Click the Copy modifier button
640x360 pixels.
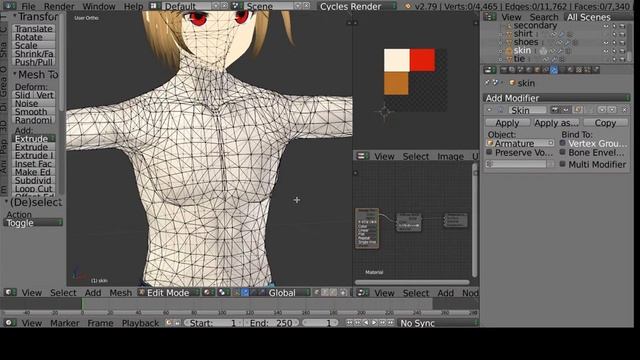click(605, 123)
